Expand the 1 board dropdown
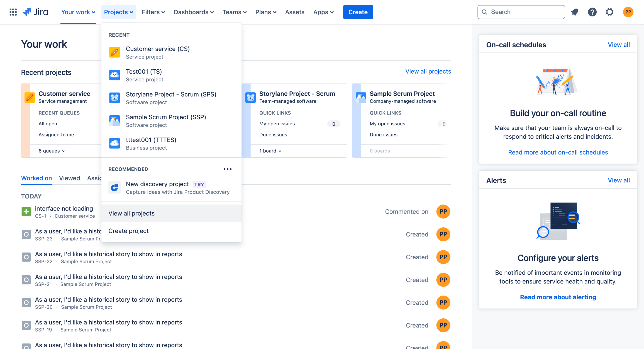 [270, 151]
